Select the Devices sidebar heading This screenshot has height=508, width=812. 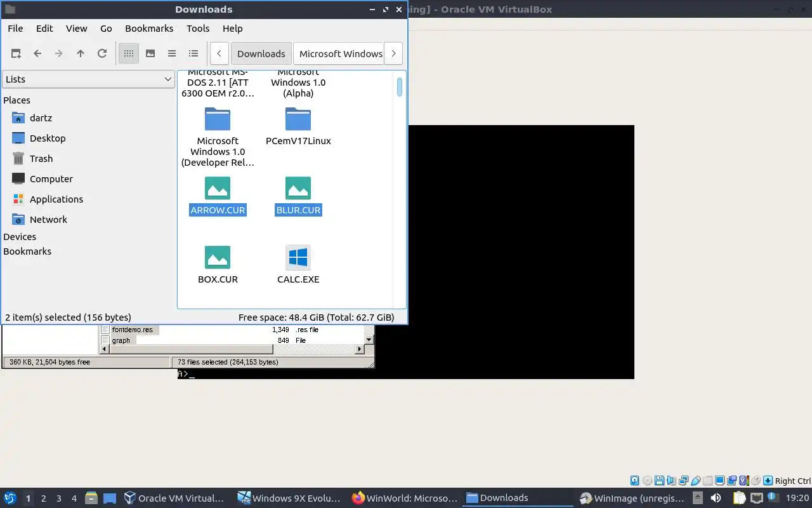click(x=20, y=237)
